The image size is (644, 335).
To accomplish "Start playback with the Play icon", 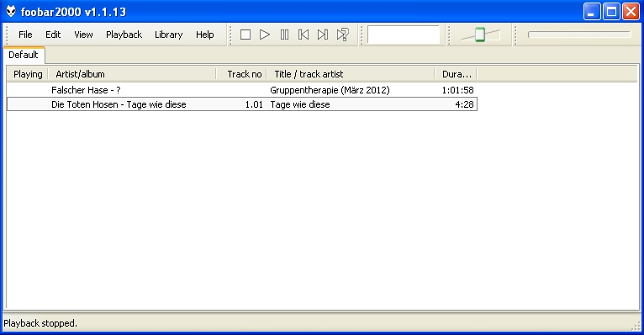I will coord(265,35).
